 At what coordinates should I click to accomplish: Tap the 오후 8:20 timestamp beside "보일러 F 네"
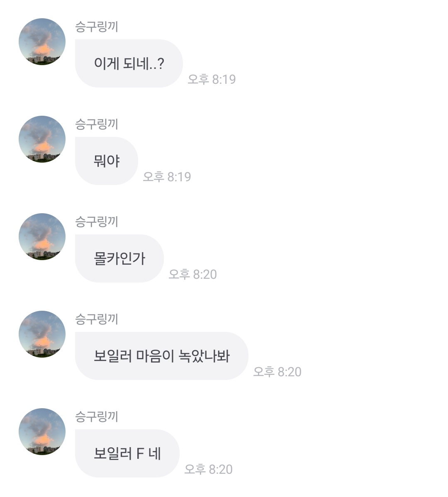(208, 469)
